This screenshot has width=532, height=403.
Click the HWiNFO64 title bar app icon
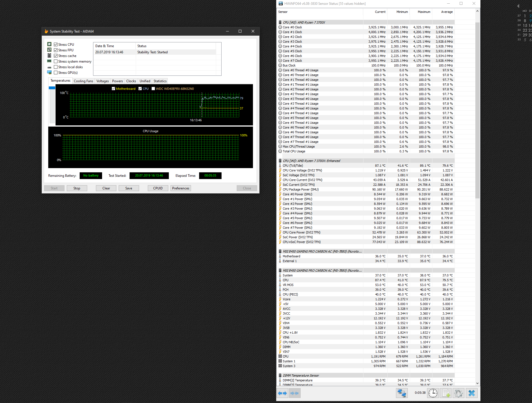(x=281, y=4)
